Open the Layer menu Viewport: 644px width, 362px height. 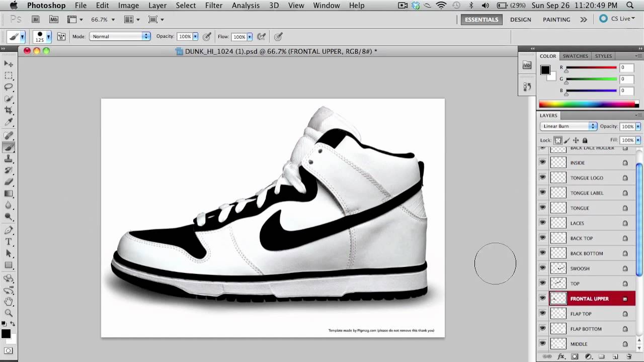pos(157,6)
